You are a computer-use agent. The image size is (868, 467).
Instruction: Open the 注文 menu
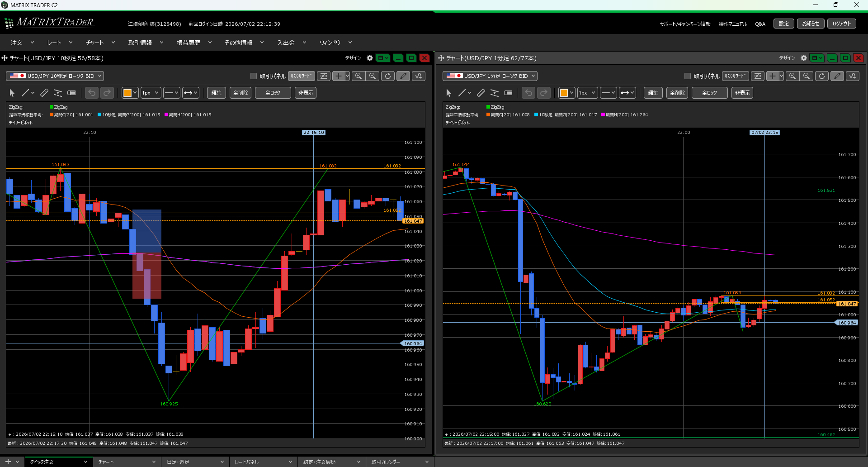(22, 43)
